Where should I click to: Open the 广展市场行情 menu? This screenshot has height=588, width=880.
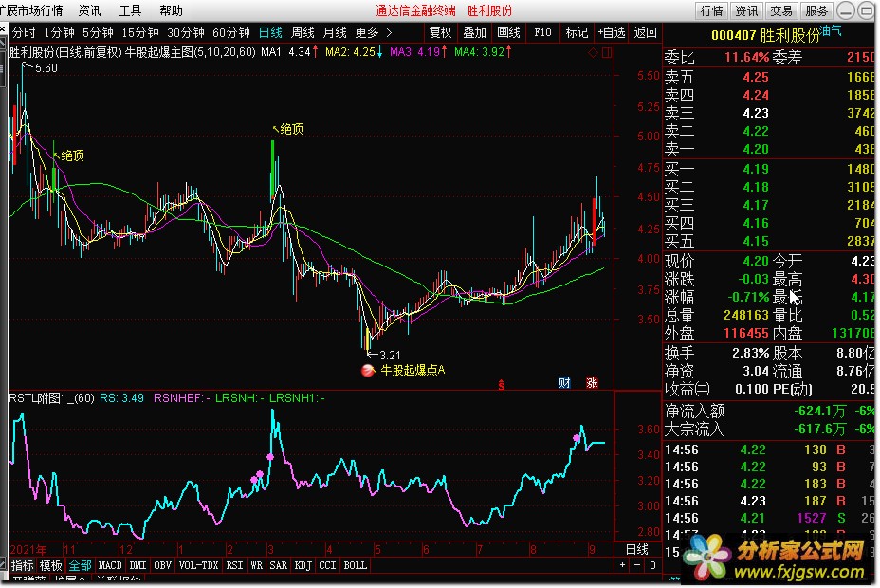click(31, 10)
